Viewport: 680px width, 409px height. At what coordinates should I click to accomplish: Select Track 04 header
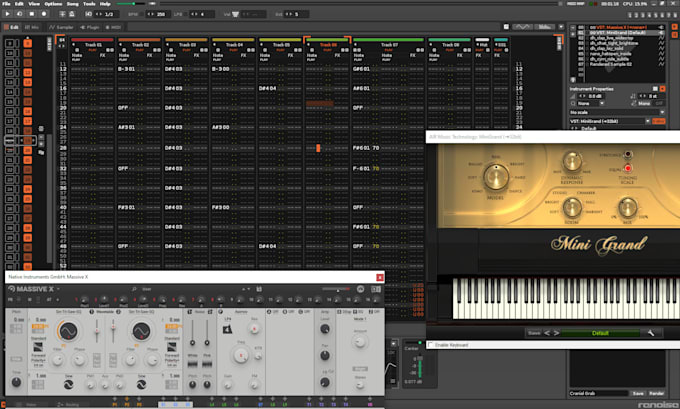[234, 45]
